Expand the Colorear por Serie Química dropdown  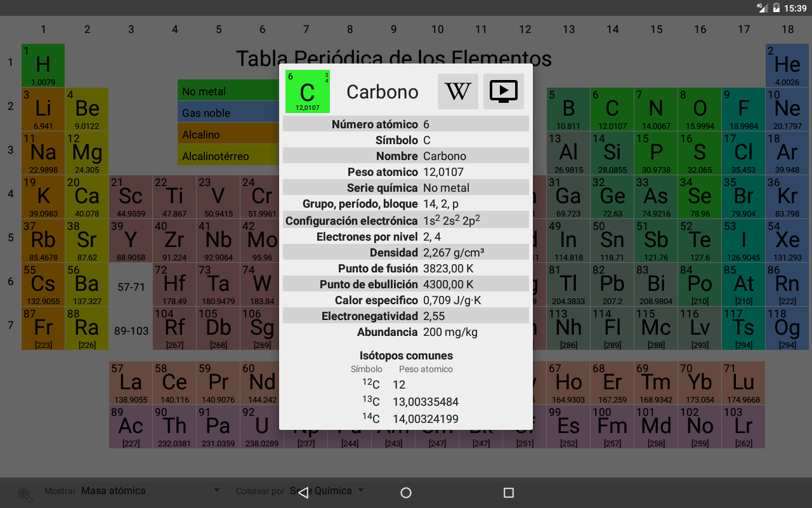[327, 491]
